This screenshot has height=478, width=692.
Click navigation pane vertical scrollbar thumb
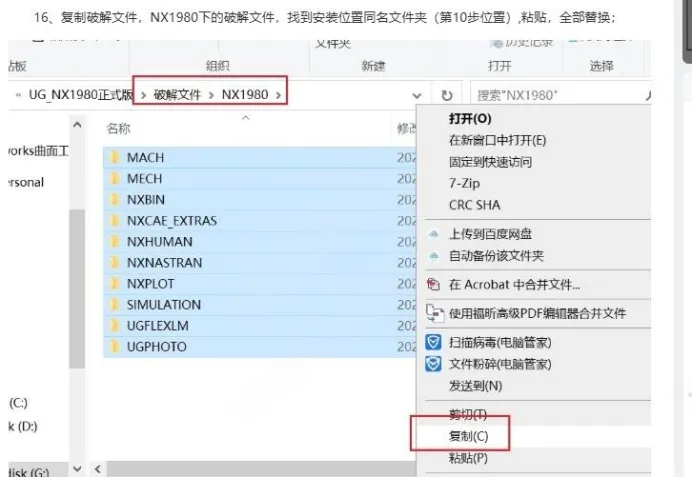77,289
